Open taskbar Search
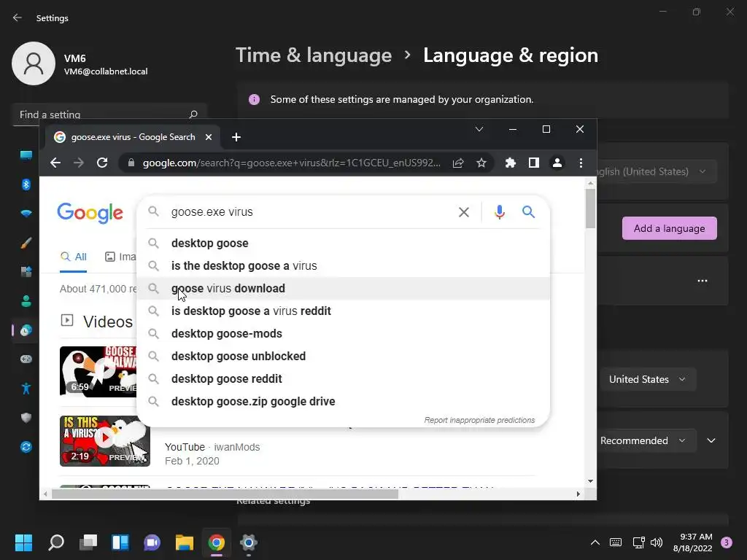The image size is (747, 560). (x=56, y=542)
